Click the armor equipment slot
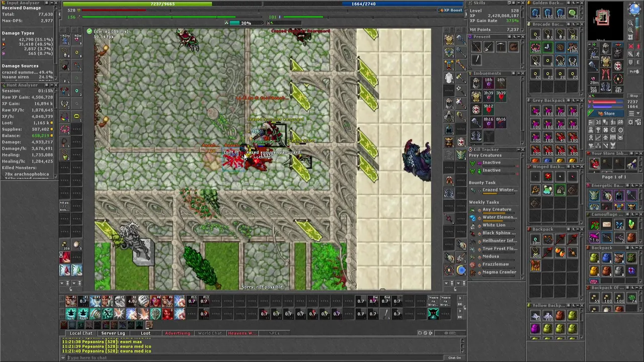 (x=606, y=61)
